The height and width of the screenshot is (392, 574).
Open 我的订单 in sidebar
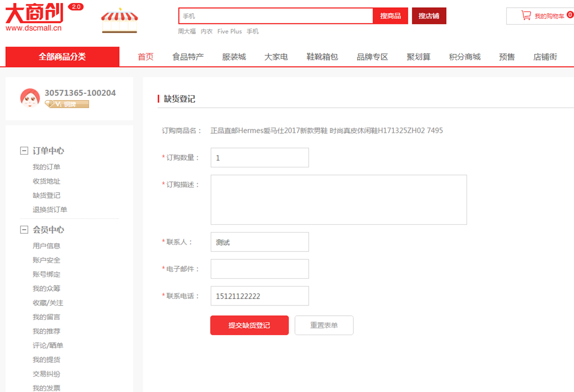(x=46, y=167)
